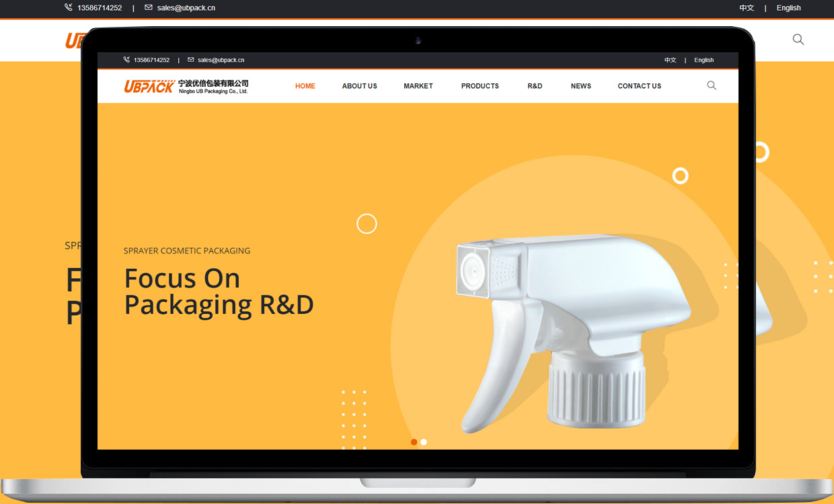Expand the PRODUCTS navigation item
The width and height of the screenshot is (834, 504).
480,86
